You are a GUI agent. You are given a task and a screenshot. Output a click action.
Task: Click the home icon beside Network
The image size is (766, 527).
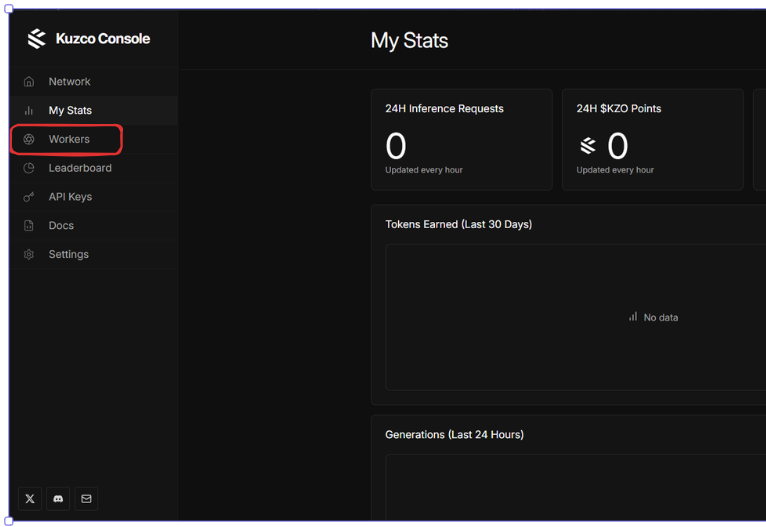coord(29,82)
